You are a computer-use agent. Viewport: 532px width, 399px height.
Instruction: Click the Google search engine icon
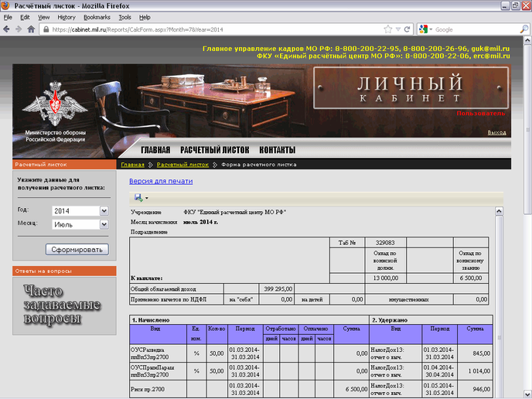coord(423,29)
